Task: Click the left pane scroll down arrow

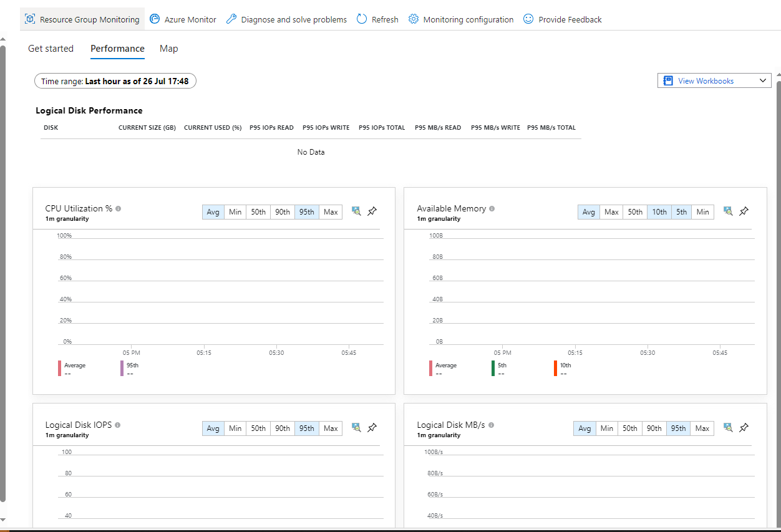Action: (2, 519)
